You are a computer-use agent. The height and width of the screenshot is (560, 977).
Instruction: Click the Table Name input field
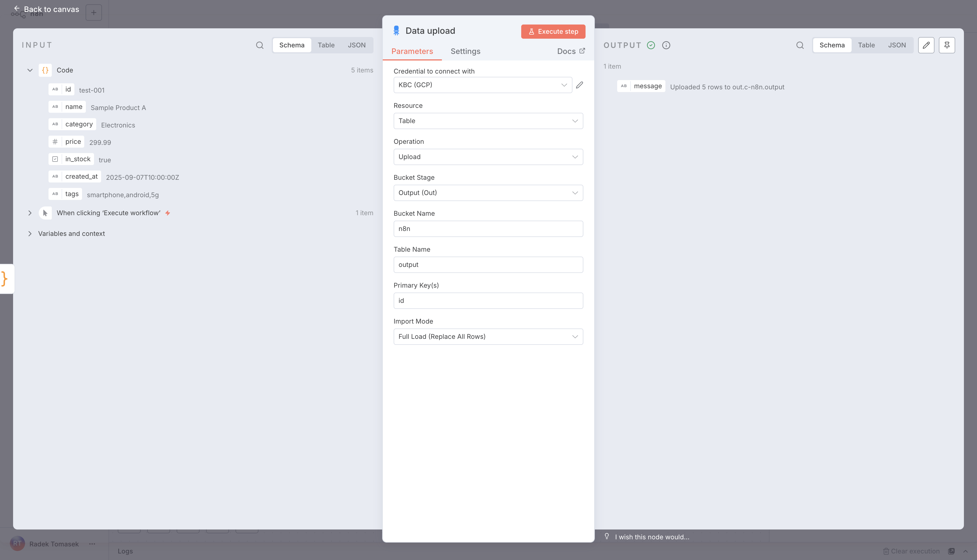point(488,265)
